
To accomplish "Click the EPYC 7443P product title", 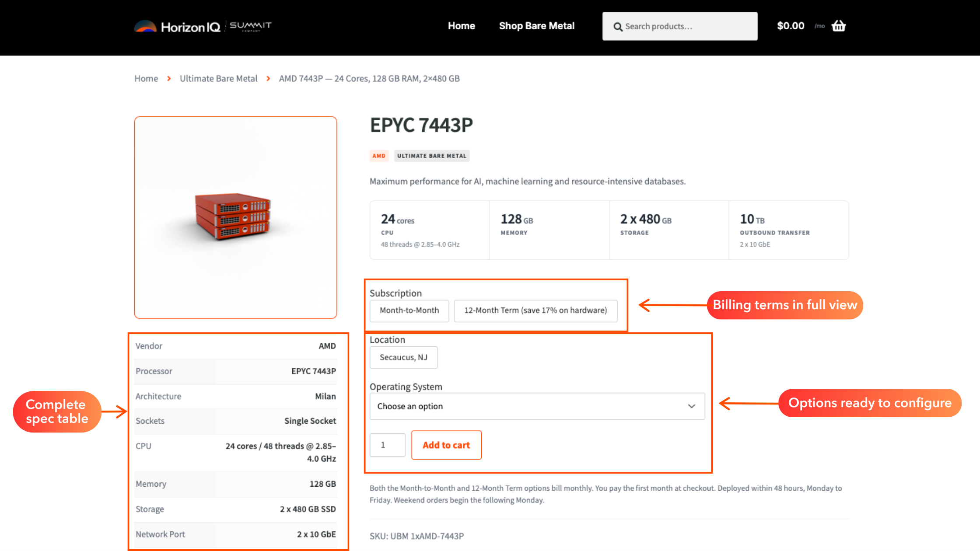I will click(x=421, y=125).
